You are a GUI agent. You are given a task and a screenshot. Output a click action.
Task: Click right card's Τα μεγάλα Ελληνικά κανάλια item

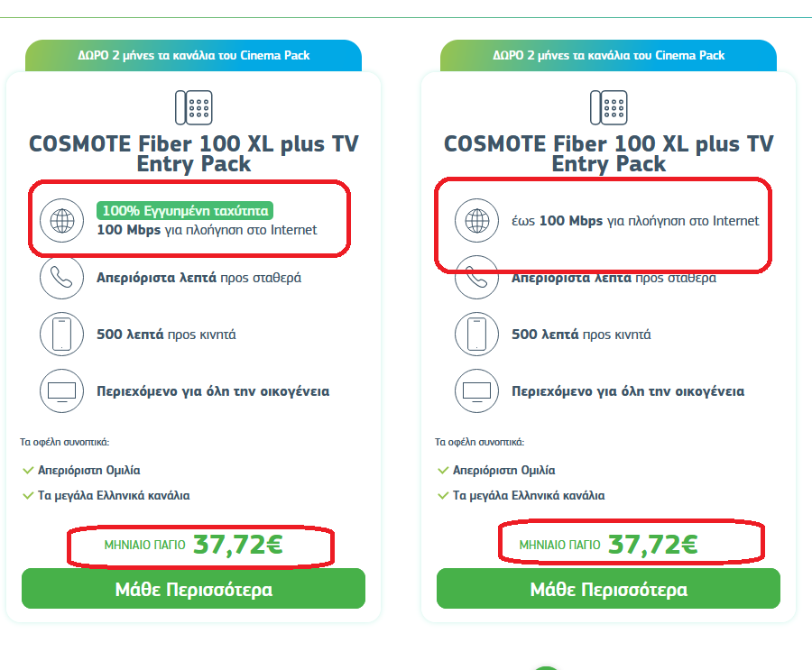coord(521,495)
